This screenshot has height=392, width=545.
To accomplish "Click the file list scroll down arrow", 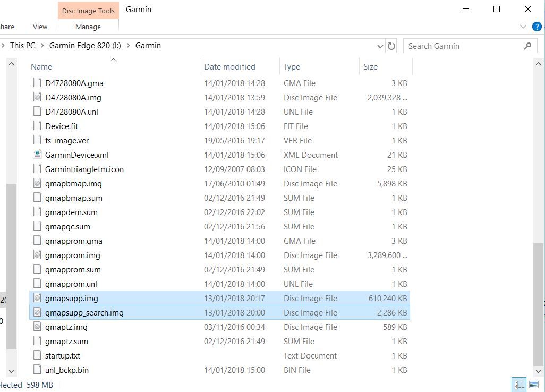I will [538, 371].
